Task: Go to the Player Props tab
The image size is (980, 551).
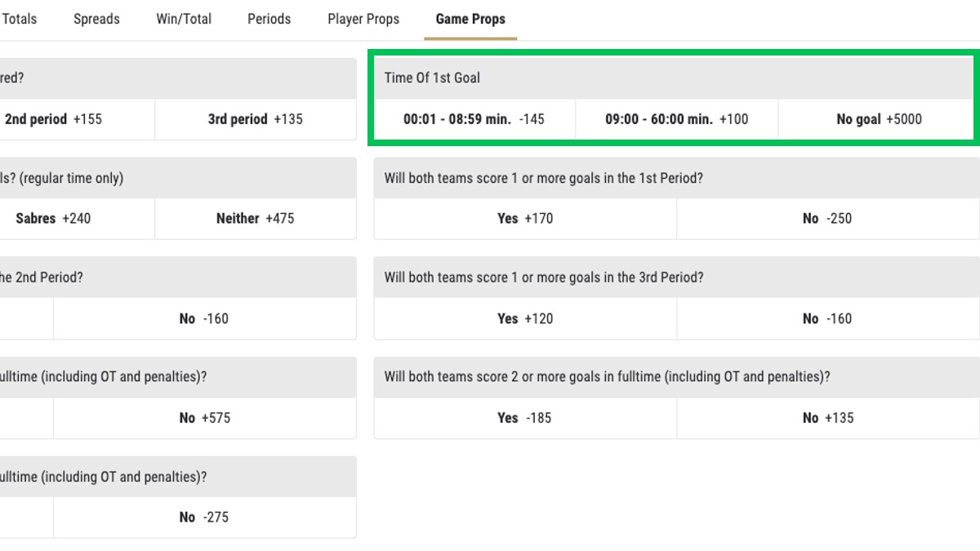Action: (363, 19)
